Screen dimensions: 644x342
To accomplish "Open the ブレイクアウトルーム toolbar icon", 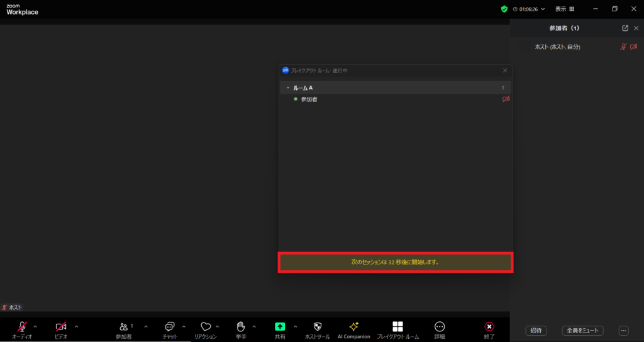I will click(397, 327).
